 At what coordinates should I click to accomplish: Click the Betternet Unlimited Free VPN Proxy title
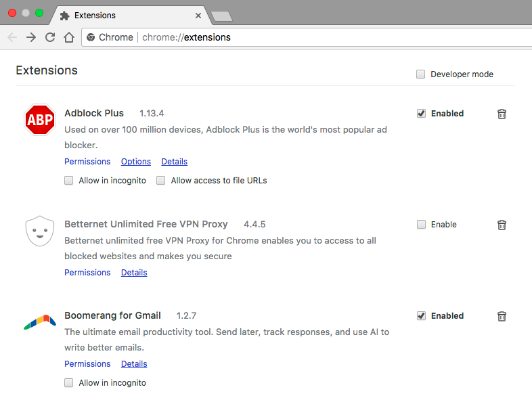pyautogui.click(x=146, y=224)
